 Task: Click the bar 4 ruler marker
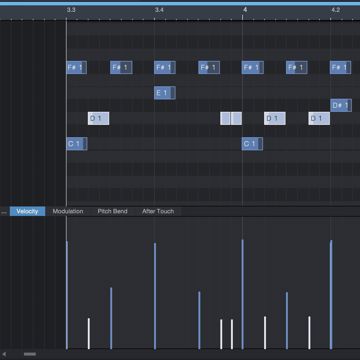click(x=245, y=10)
